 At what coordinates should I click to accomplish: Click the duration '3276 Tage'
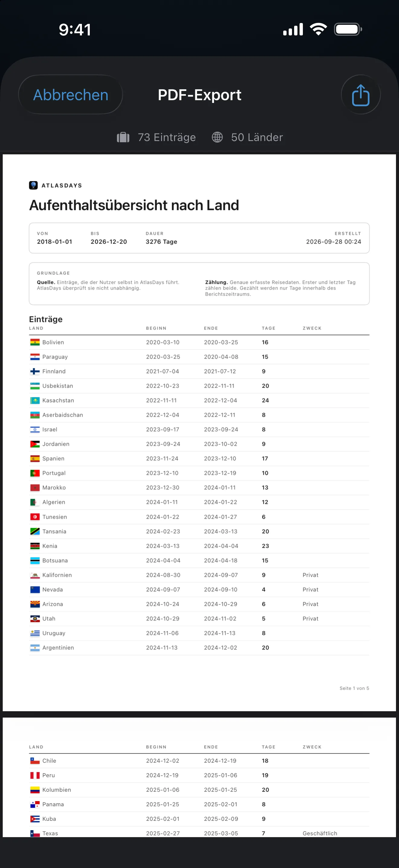(161, 242)
